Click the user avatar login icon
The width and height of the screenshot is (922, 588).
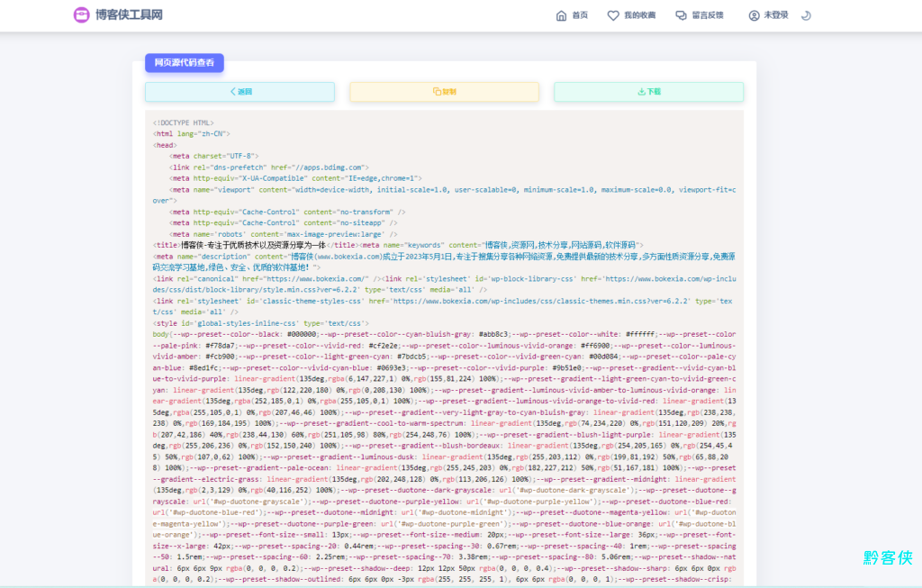(x=755, y=15)
